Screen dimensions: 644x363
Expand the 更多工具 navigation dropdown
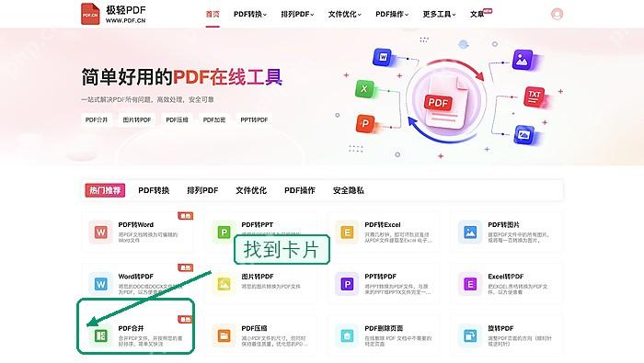point(439,14)
